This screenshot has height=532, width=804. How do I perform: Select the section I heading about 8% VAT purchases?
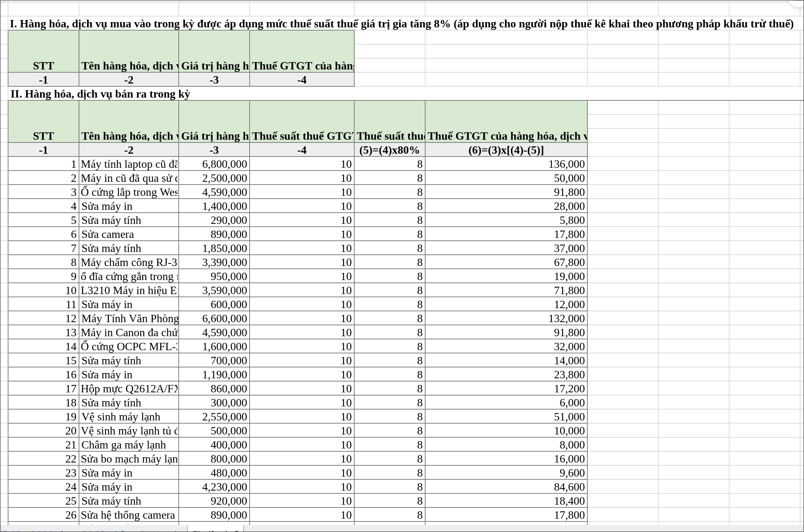click(401, 24)
